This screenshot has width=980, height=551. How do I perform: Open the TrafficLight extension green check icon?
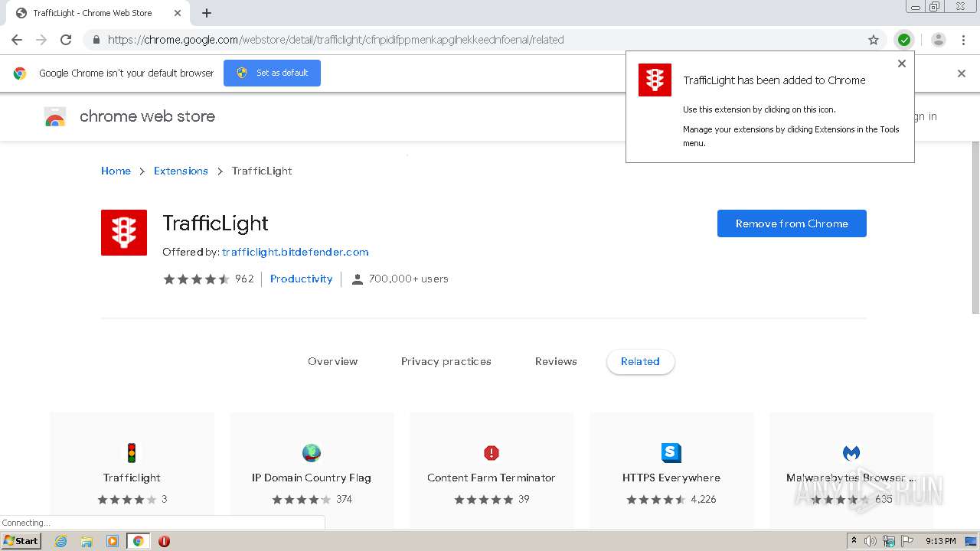pyautogui.click(x=904, y=40)
